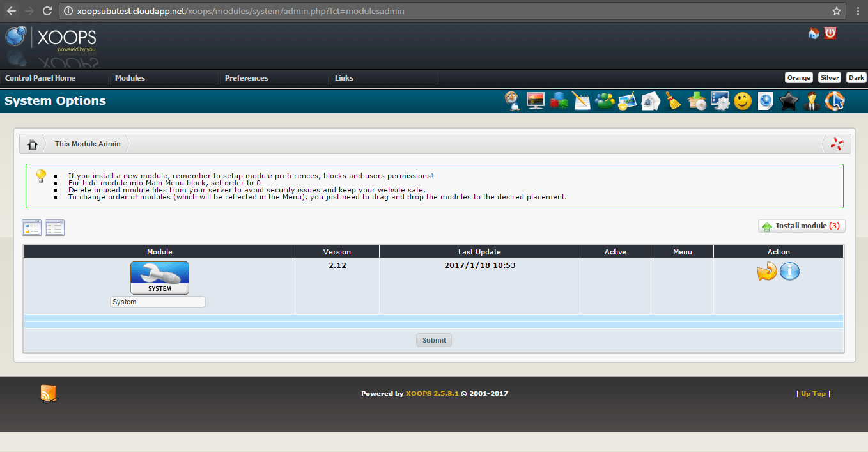Switch to the Orange theme
Image resolution: width=868 pixels, height=452 pixels.
(798, 78)
